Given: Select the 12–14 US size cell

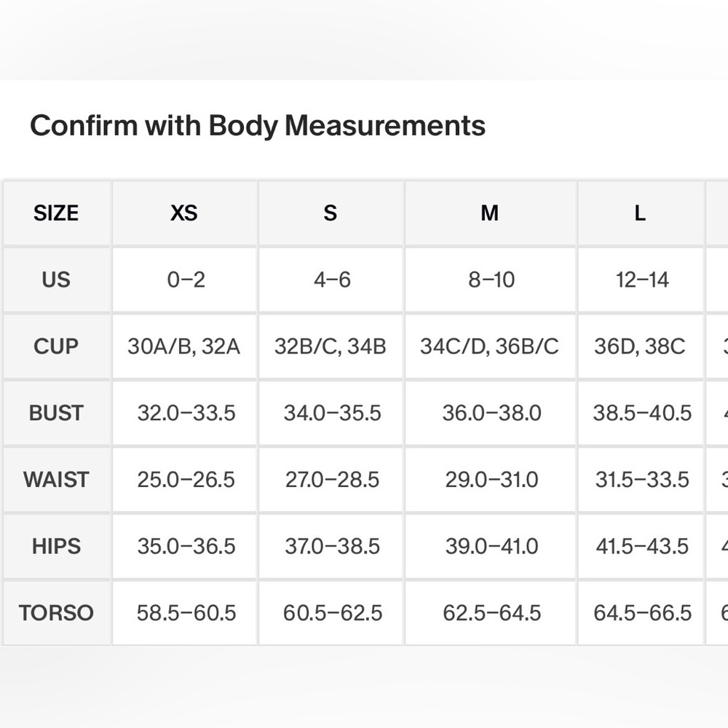Looking at the screenshot, I should 641,280.
